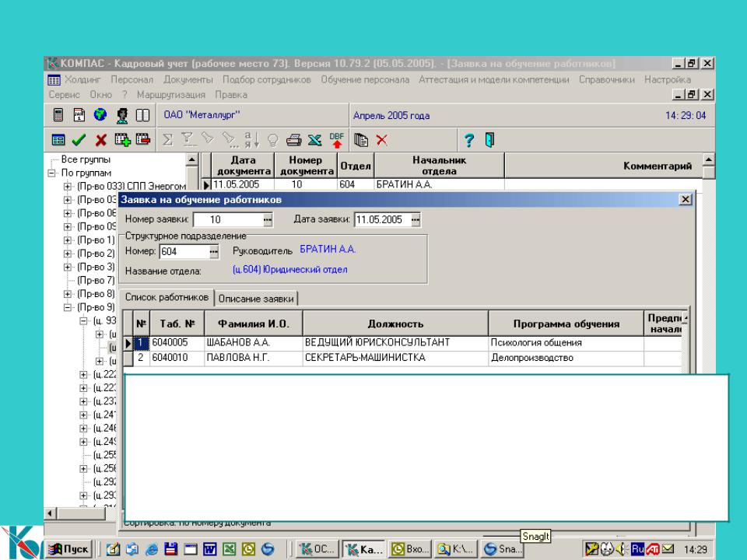
Task: Click the envelope mail icon in system tray
Action: (668, 549)
